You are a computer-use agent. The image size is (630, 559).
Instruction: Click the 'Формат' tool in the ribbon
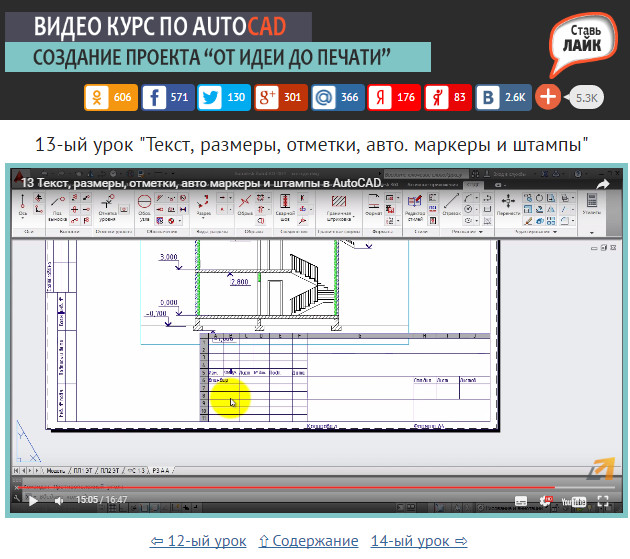pyautogui.click(x=374, y=205)
